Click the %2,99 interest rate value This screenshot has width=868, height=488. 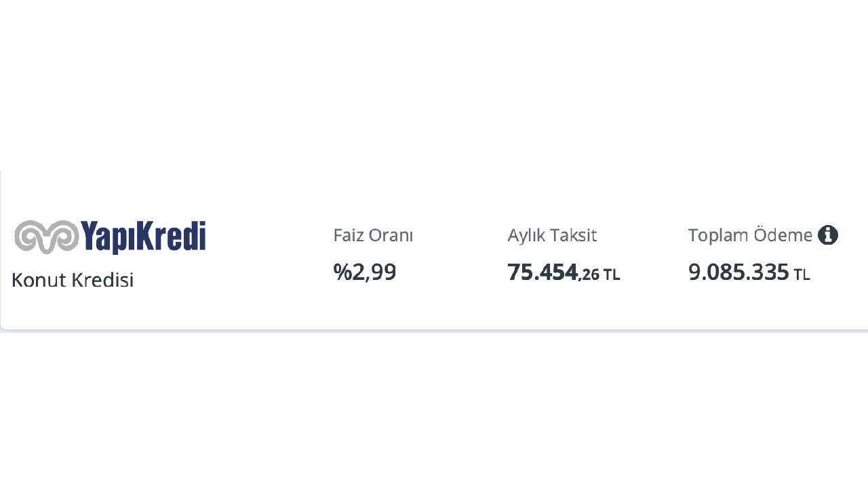click(365, 272)
